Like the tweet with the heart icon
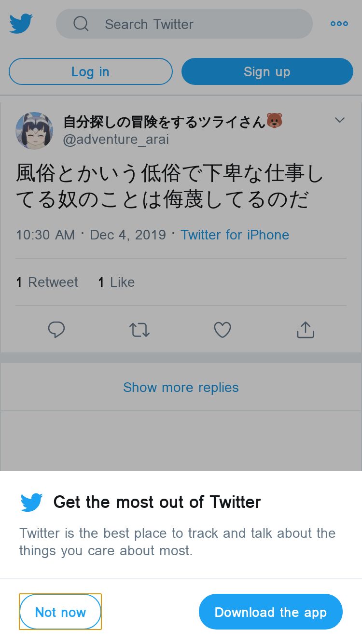 (x=223, y=330)
